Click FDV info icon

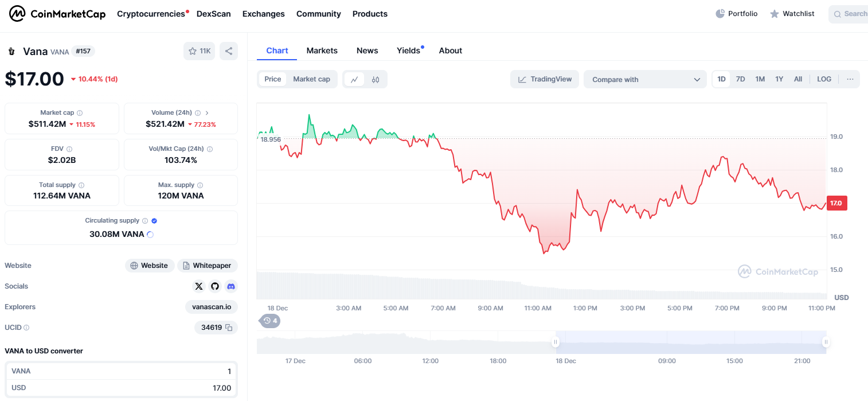(x=69, y=149)
